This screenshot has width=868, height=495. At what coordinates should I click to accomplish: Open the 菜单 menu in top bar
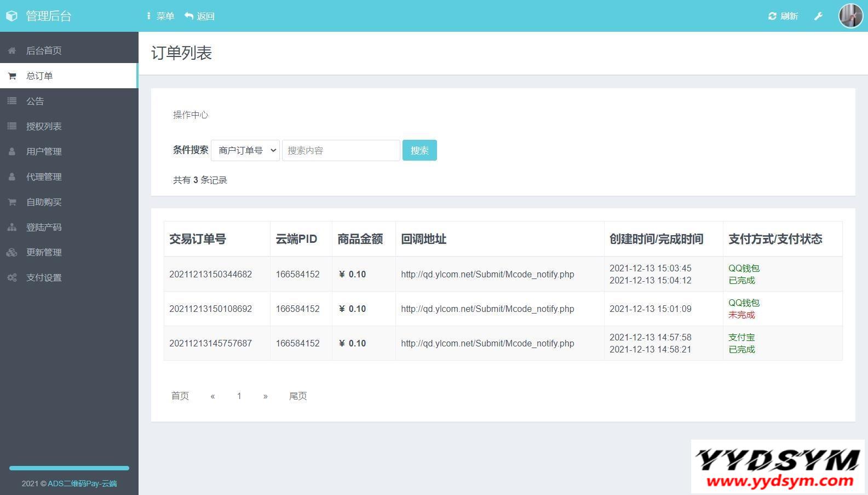tap(160, 16)
